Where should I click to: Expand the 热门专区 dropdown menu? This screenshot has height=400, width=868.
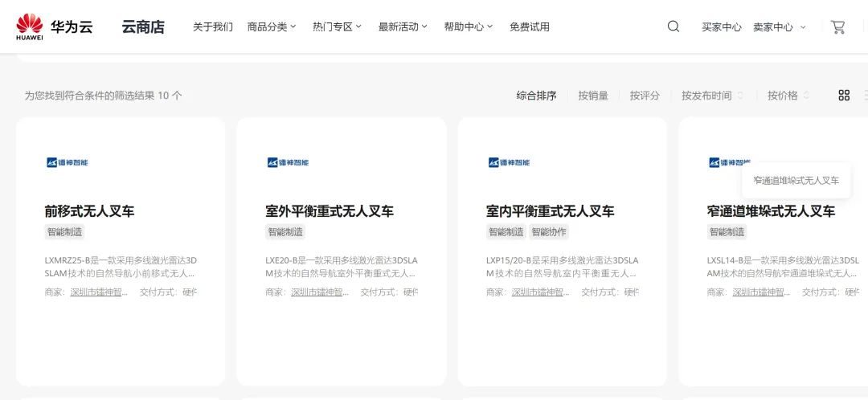[337, 27]
